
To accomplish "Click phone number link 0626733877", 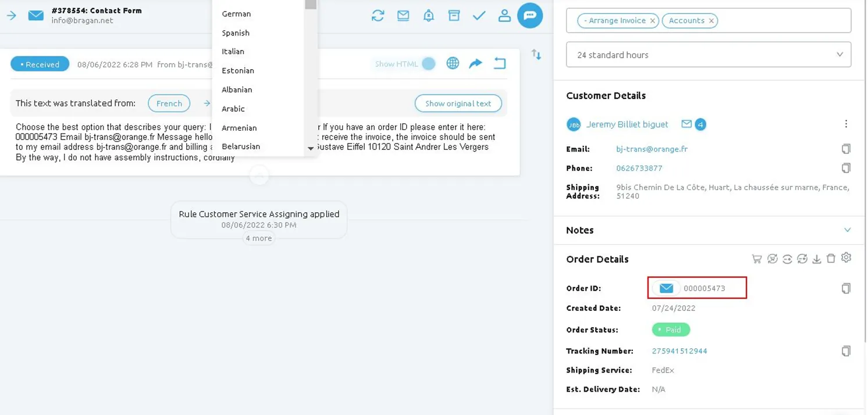I will 639,168.
